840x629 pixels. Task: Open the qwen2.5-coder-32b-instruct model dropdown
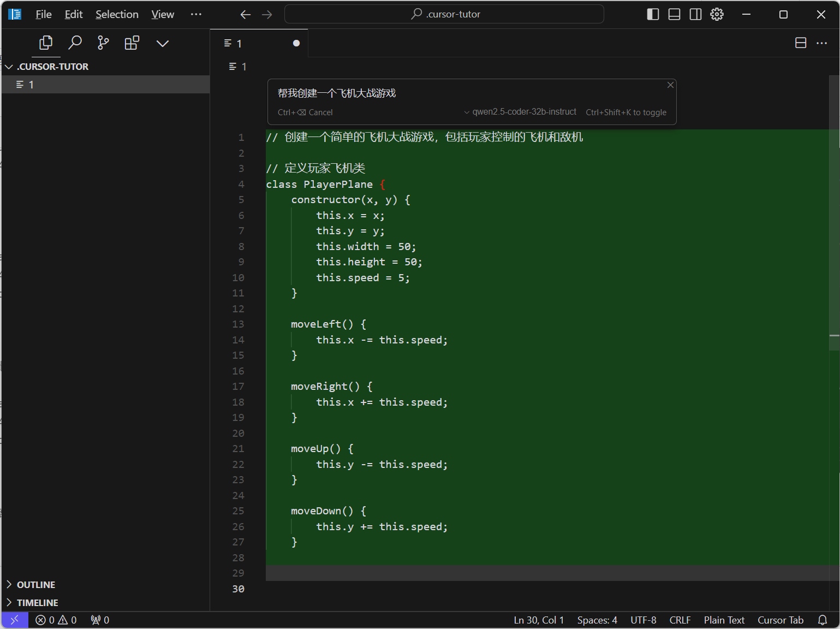[520, 112]
